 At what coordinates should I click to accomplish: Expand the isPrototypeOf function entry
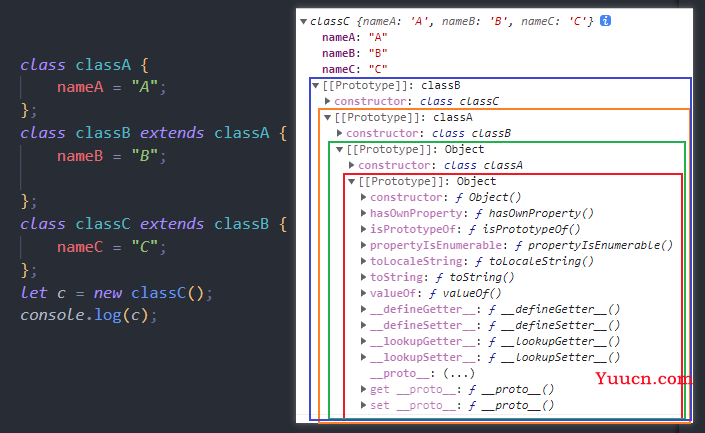(364, 229)
